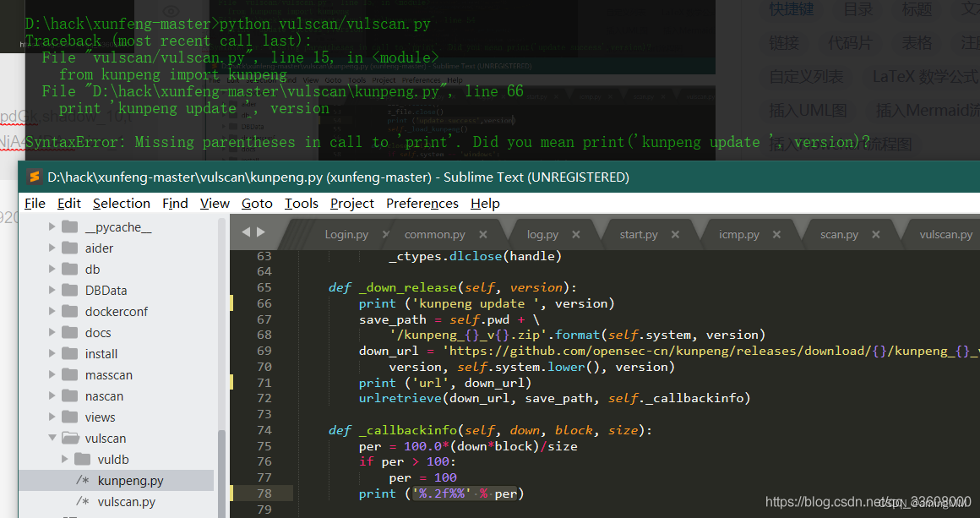Screen dimensions: 980x518
Task: Click the vuldb folder icon
Action: point(83,459)
